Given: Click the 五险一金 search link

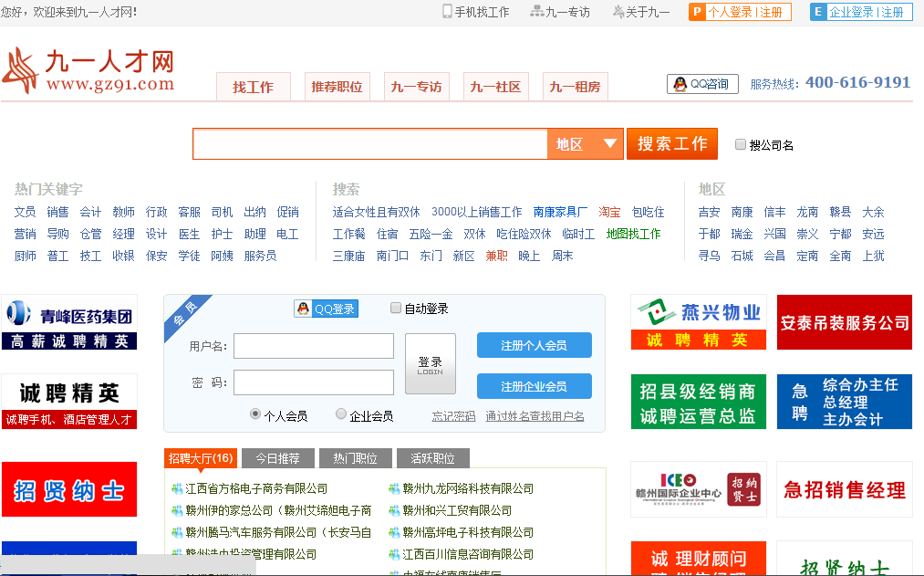Looking at the screenshot, I should tap(431, 234).
